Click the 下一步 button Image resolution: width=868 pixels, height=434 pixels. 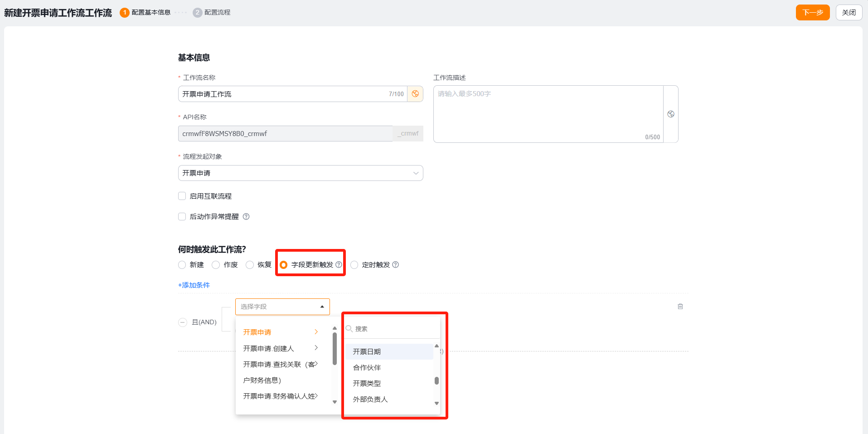(812, 13)
